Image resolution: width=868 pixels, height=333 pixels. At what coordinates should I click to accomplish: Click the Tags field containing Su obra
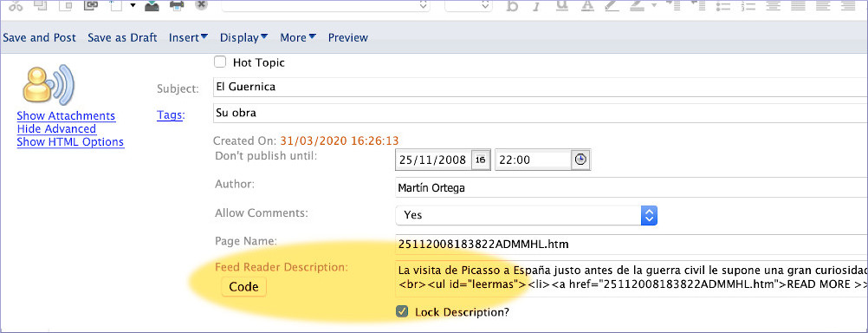[541, 113]
